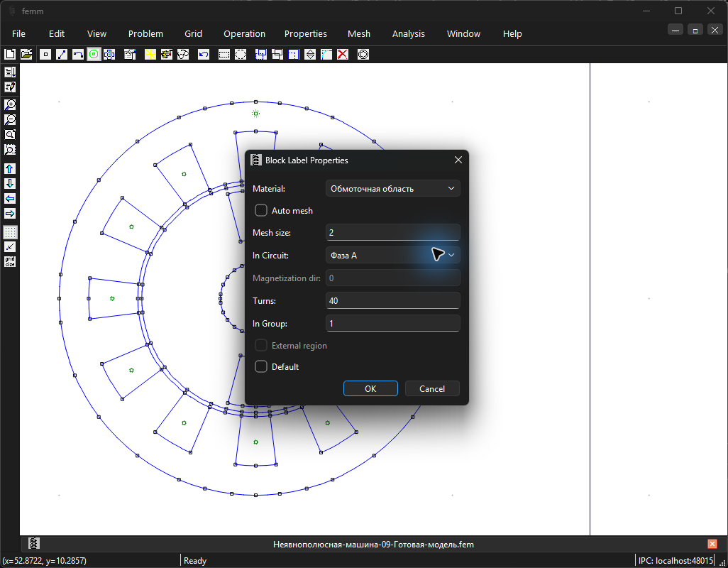
Task: Click Cancel in Block Label Properties
Action: coord(432,389)
